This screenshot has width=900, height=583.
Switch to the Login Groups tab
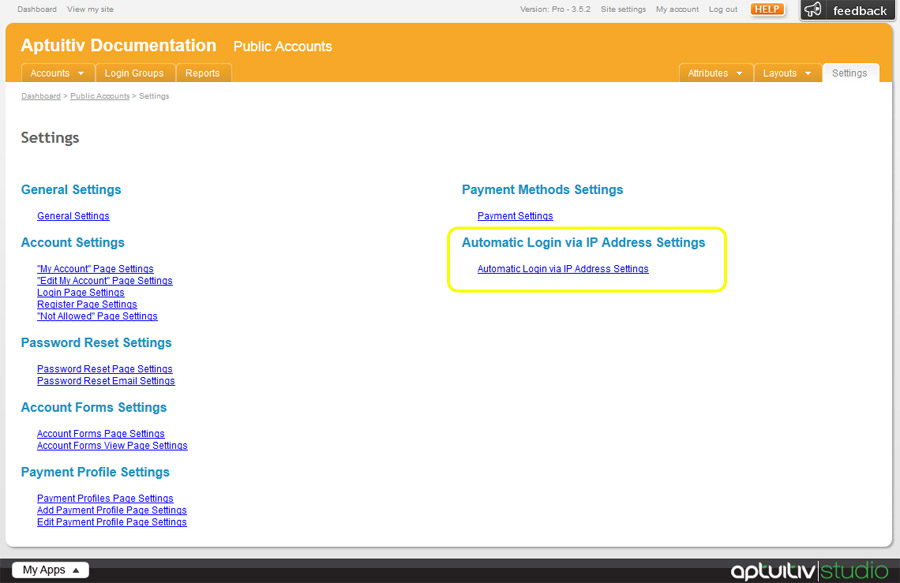click(x=134, y=73)
